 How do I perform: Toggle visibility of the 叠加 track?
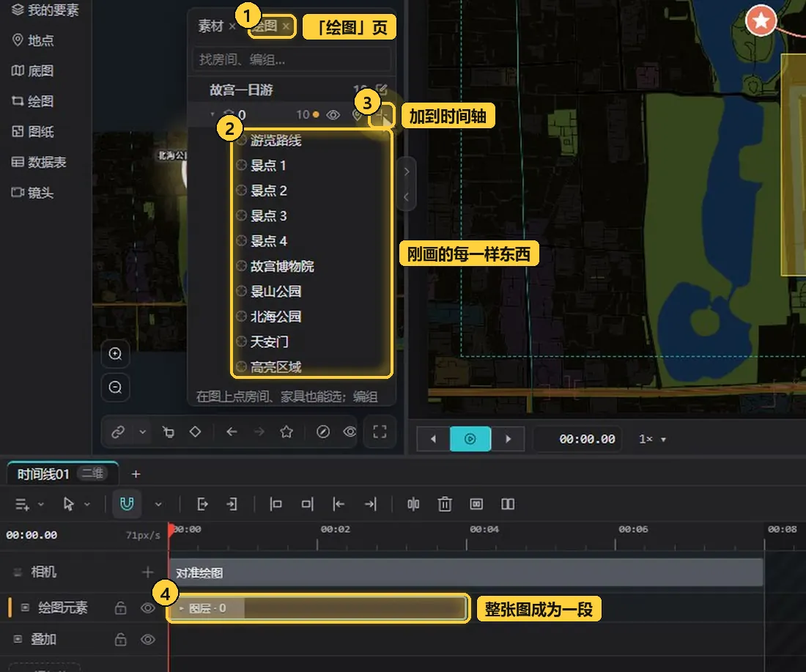(147, 640)
